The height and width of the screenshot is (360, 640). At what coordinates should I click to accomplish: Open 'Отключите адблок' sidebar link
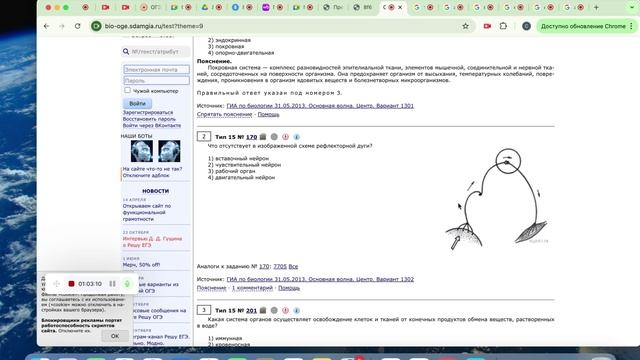146,175
